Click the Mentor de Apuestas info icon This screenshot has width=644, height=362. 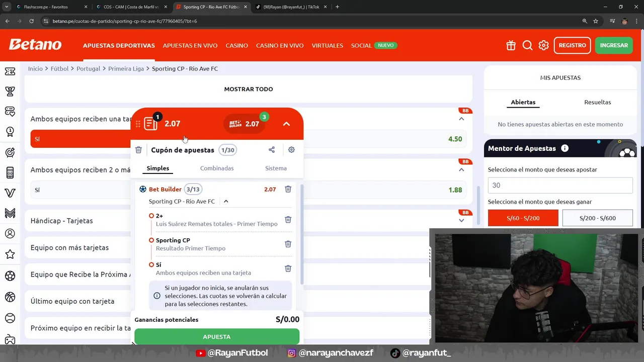pyautogui.click(x=565, y=148)
